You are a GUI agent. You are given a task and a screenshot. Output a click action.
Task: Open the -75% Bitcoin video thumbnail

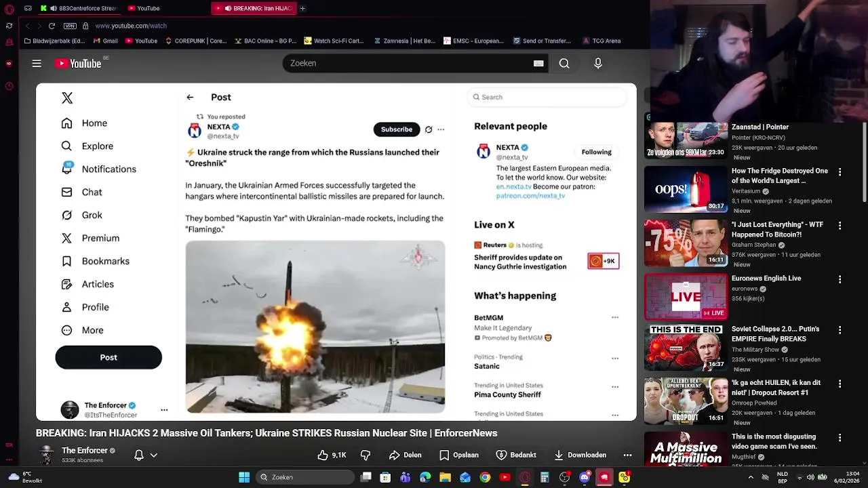(x=686, y=243)
